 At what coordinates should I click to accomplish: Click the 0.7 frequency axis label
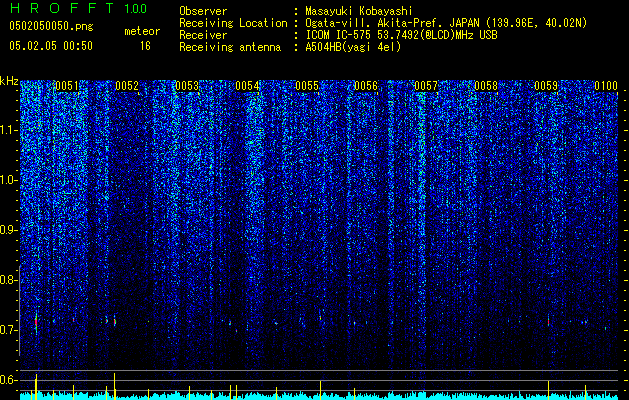(x=9, y=330)
